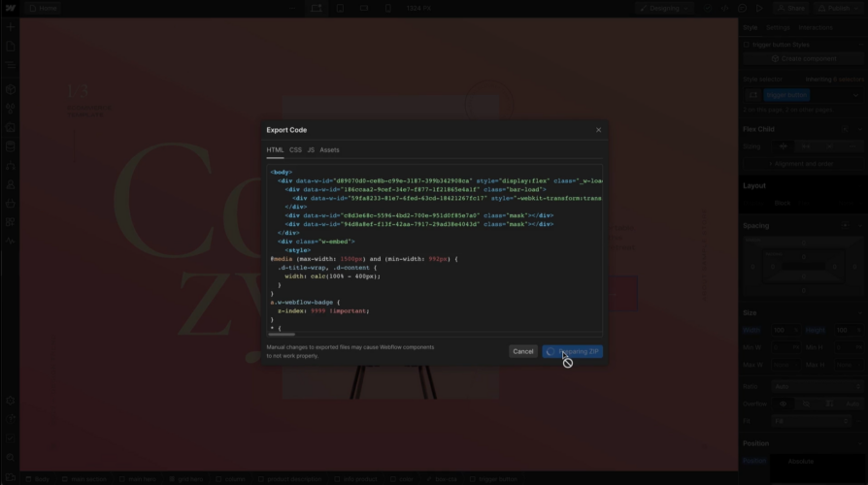Switch to the JS tab
868x485 pixels.
point(311,150)
